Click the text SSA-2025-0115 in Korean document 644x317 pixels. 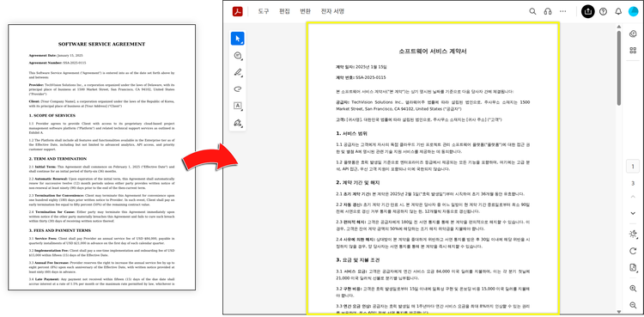[x=370, y=77]
